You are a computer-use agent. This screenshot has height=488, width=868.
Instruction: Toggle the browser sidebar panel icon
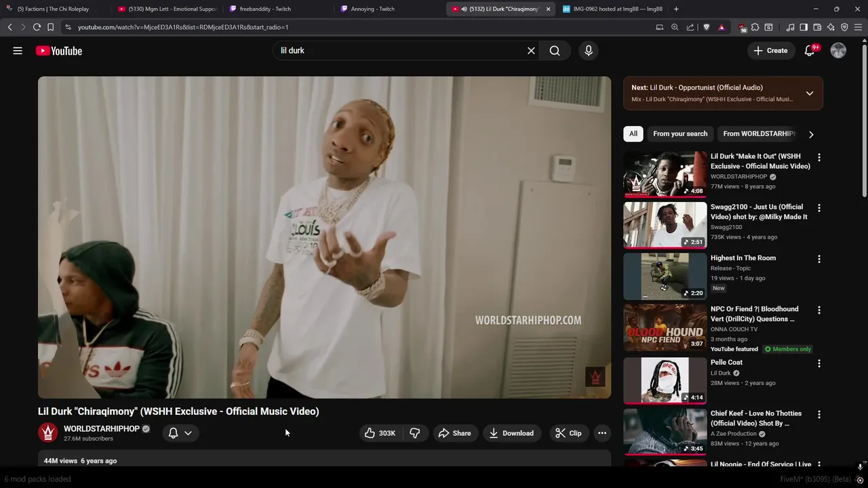[x=804, y=27]
